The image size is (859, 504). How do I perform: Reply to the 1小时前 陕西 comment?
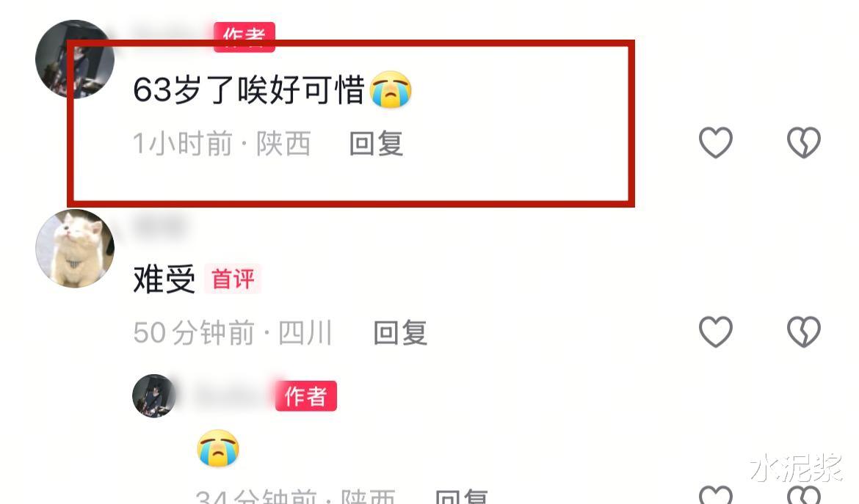coord(377,143)
